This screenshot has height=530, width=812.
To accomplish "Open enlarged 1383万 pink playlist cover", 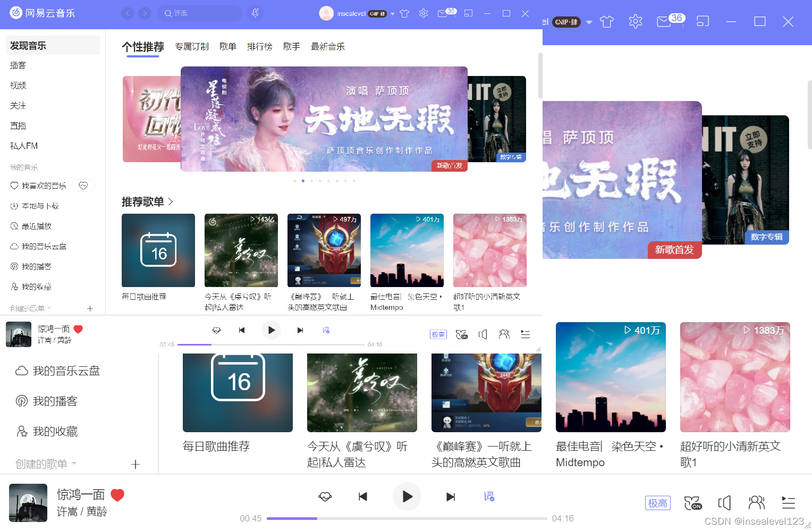I will [x=735, y=377].
